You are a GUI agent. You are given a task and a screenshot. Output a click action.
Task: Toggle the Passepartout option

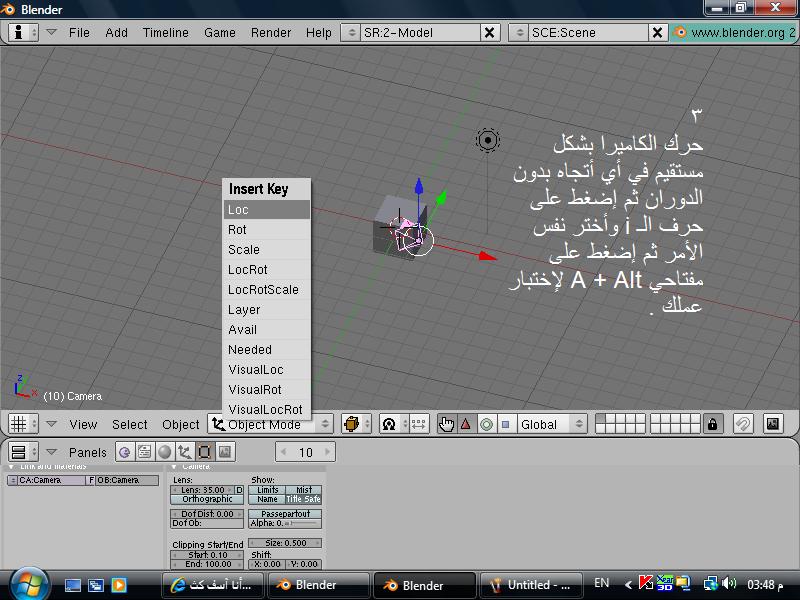(x=286, y=514)
